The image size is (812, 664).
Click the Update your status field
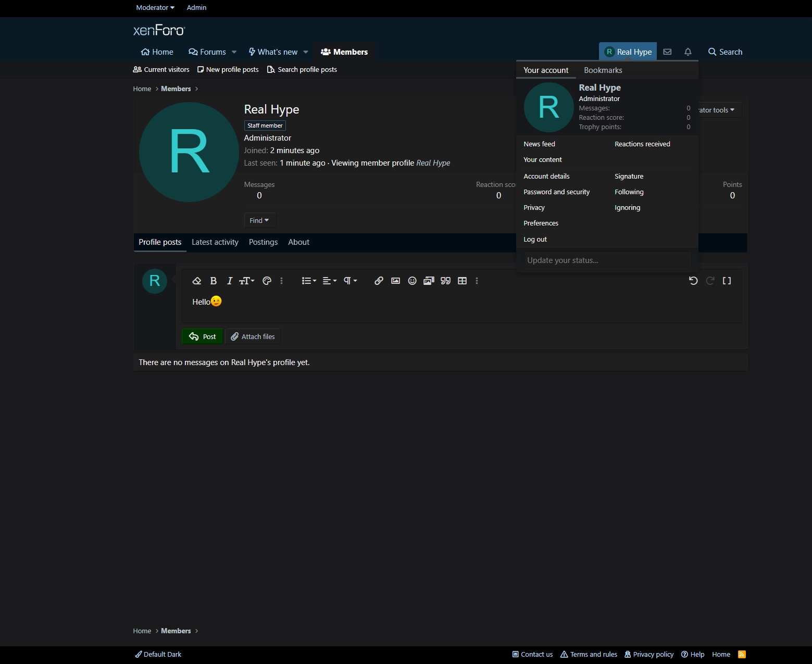pyautogui.click(x=607, y=260)
